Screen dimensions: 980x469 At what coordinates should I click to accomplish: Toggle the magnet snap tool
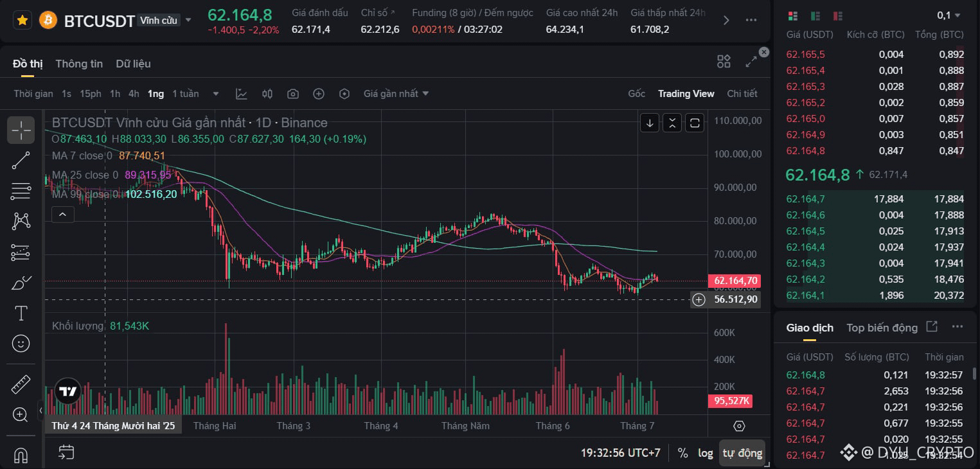coord(21,455)
